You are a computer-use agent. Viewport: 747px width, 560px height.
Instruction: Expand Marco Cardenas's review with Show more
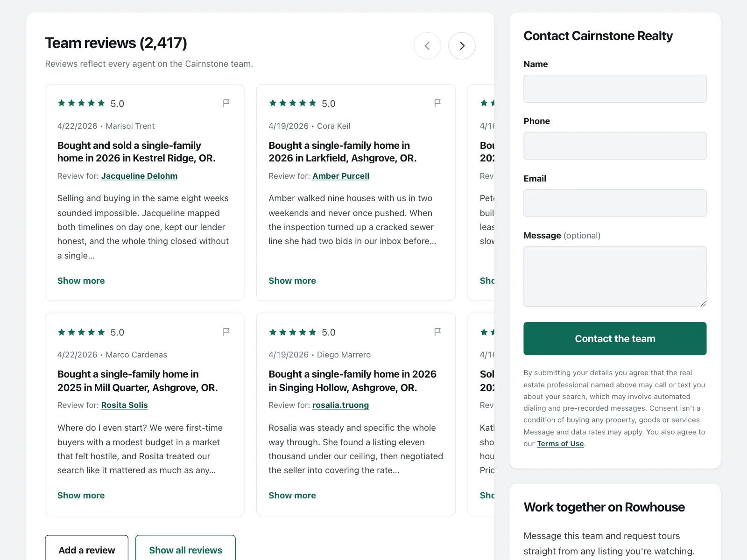tap(81, 495)
